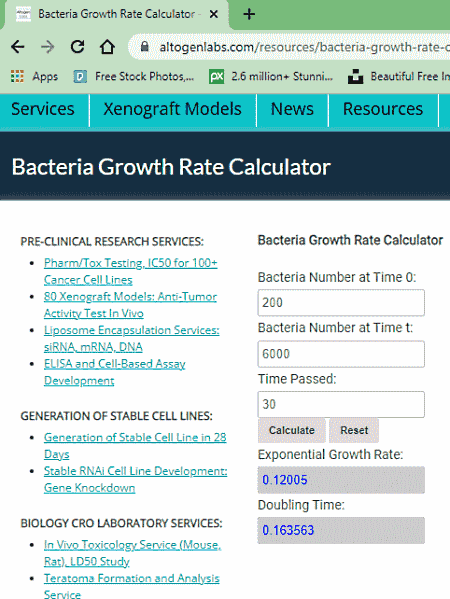Open the Pharm/Tox Testing IC50 link
The image size is (450, 599).
point(131,271)
